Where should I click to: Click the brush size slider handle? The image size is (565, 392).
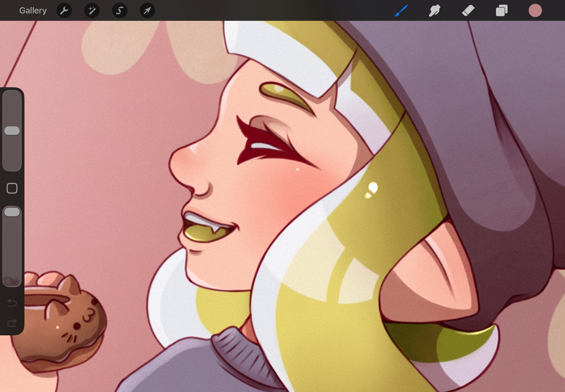tap(12, 131)
